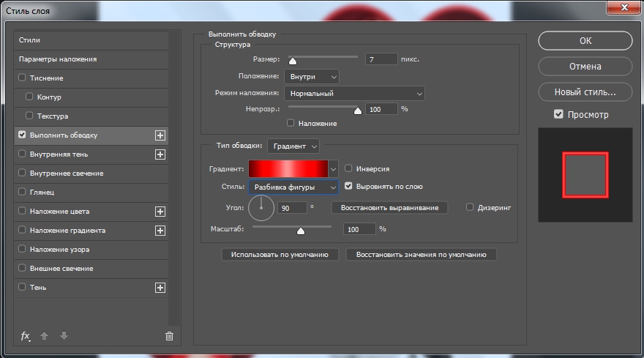Click the style preview thumbnail
644x358 pixels.
585,175
